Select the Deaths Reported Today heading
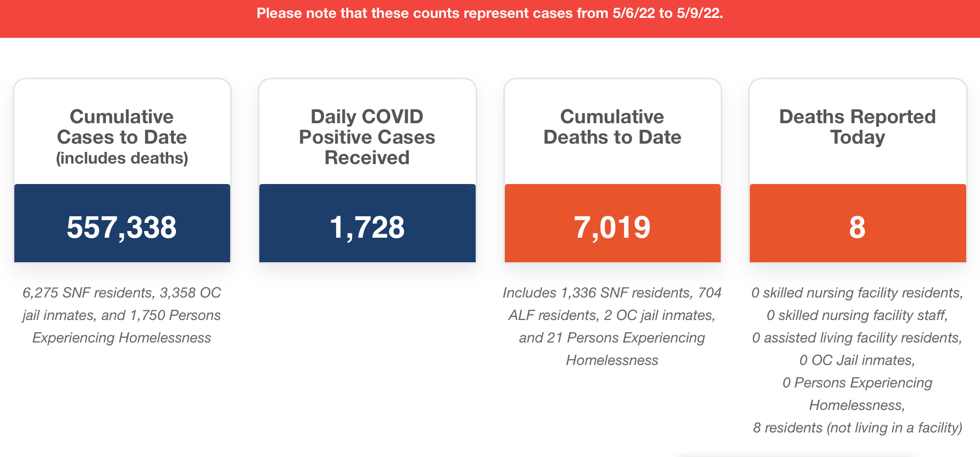The image size is (980, 457). tap(857, 127)
